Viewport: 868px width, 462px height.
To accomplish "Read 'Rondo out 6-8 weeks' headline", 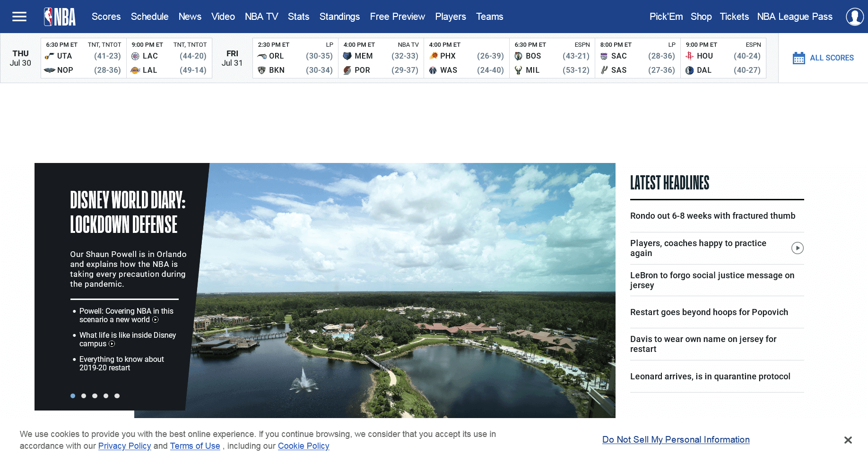I will 713,216.
